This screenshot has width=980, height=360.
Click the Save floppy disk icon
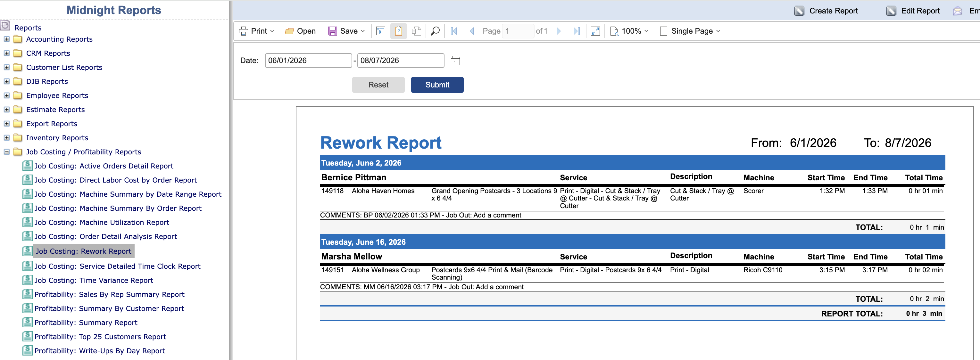point(333,31)
